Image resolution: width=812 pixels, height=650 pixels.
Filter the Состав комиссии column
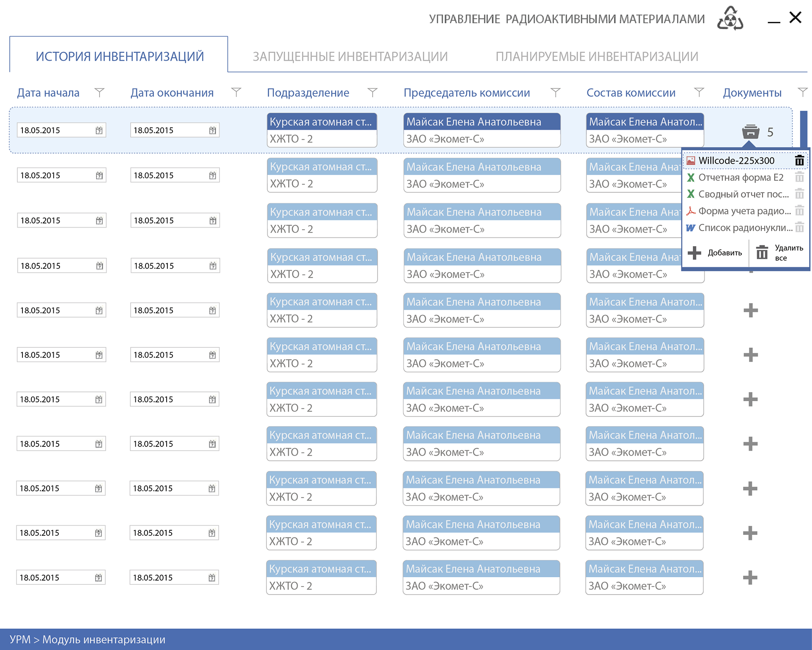pyautogui.click(x=700, y=92)
